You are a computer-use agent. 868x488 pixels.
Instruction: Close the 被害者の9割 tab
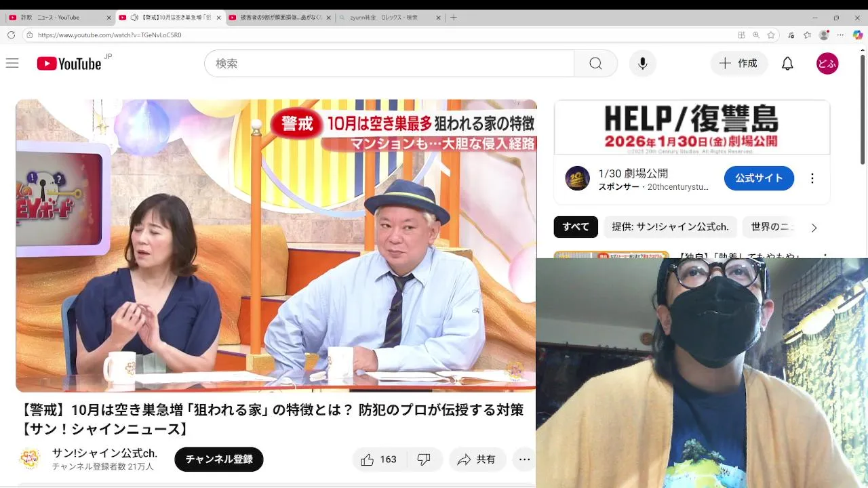328,18
